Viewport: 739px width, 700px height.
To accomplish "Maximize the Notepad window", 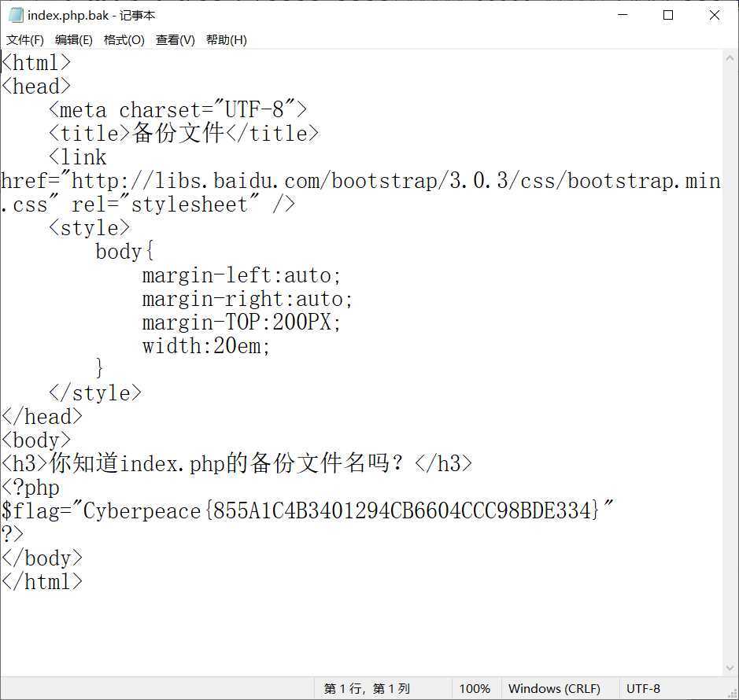I will [x=668, y=15].
